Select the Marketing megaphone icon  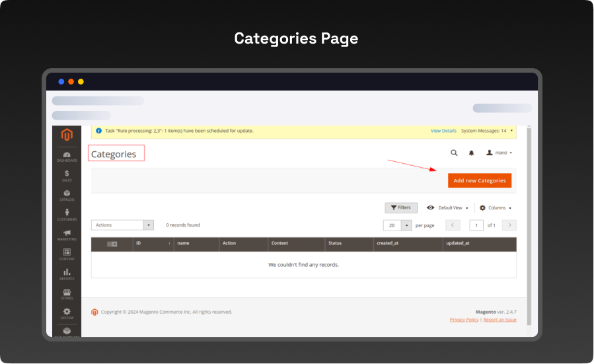67,235
